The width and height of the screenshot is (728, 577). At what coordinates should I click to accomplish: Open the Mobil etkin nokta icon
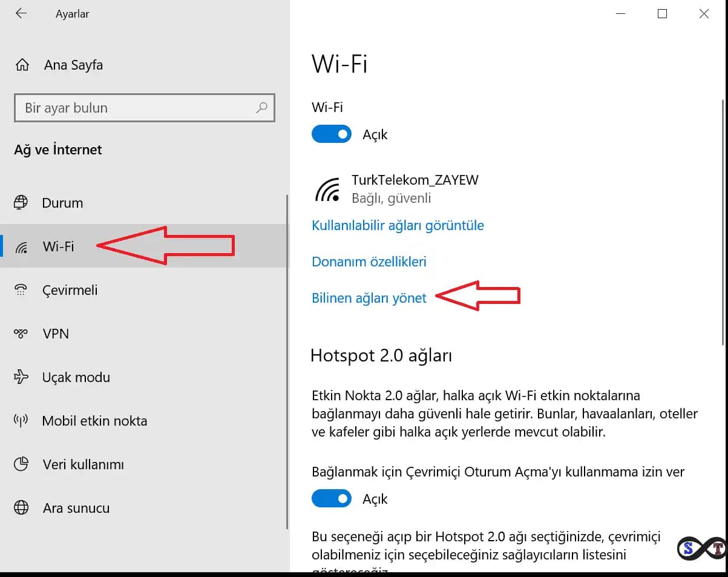pos(21,421)
